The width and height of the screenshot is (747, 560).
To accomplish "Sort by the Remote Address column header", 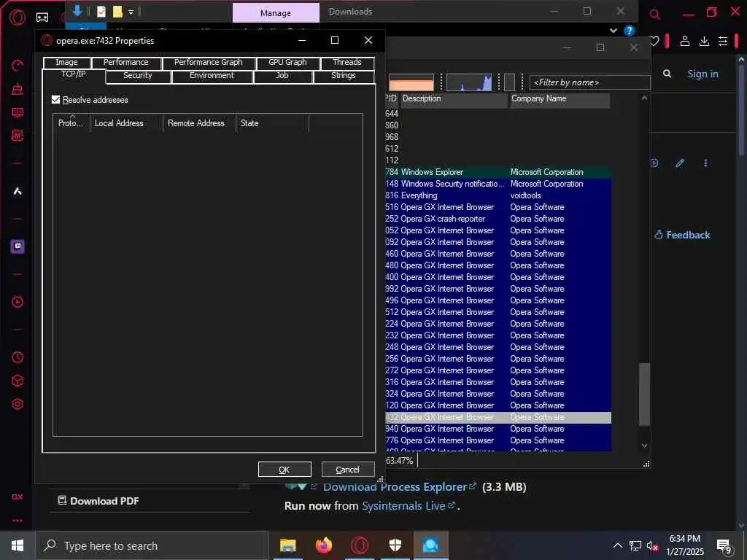I will [199, 123].
